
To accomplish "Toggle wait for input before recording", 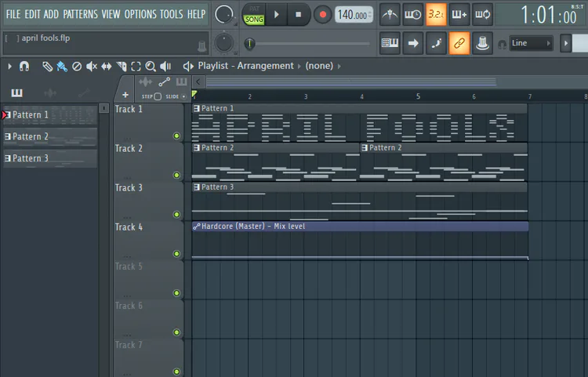I will (x=413, y=15).
